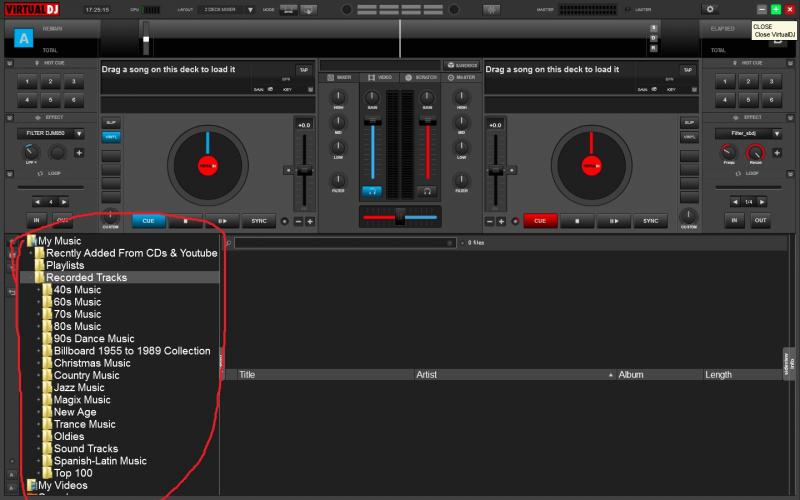Click the left deck gain knob

tap(372, 97)
